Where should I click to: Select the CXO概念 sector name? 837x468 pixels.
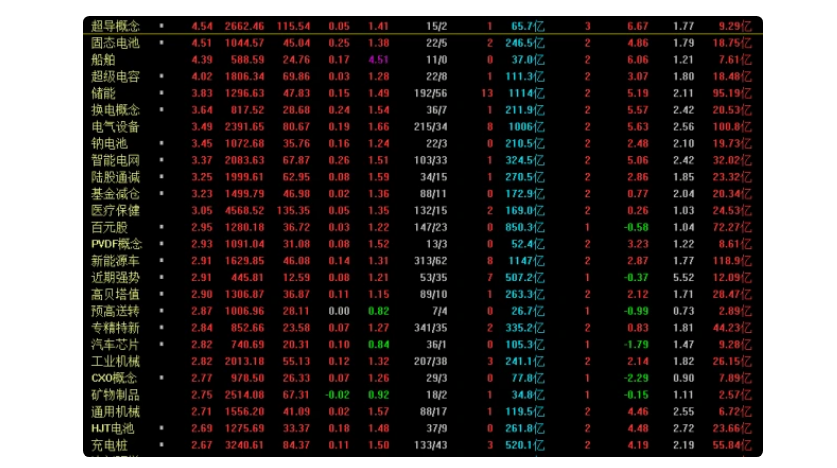tap(114, 378)
